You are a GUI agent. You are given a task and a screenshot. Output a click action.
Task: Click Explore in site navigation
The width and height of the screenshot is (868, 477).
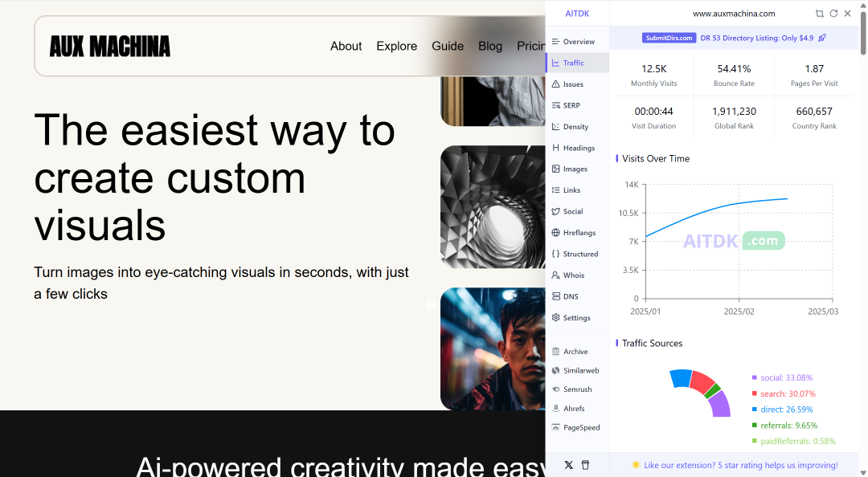point(396,46)
